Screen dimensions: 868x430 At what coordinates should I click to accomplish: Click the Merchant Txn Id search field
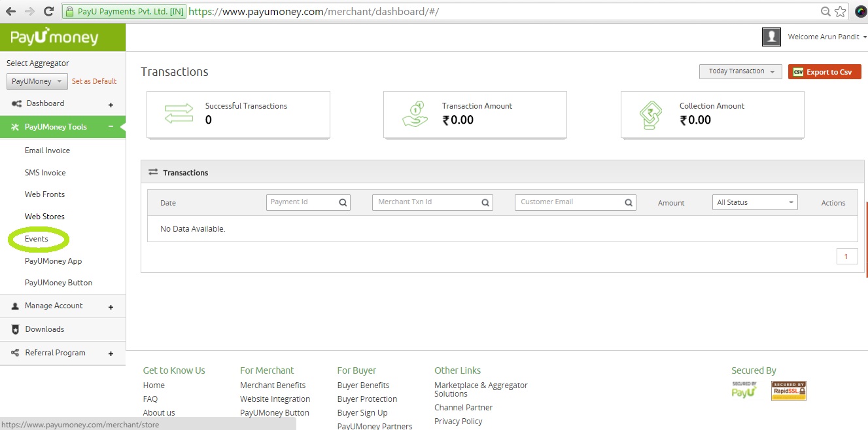point(432,202)
